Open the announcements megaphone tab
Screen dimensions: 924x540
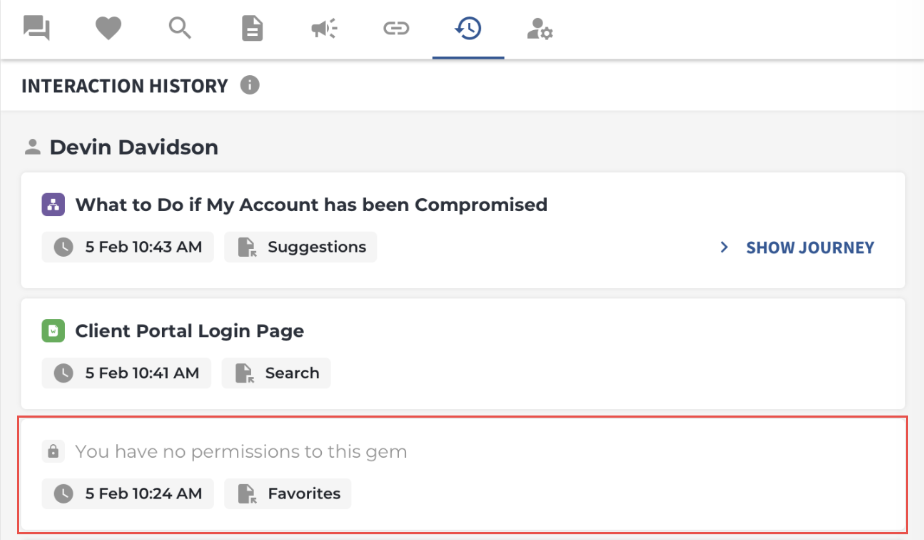[x=324, y=28]
